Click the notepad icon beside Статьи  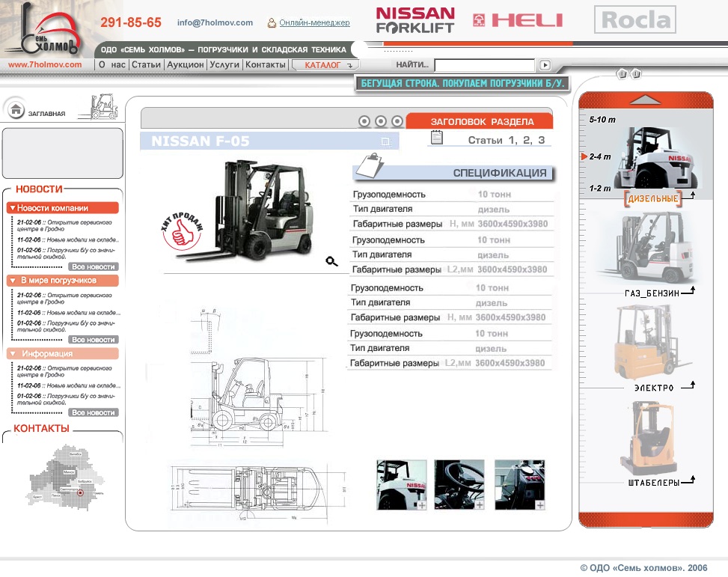coord(438,138)
